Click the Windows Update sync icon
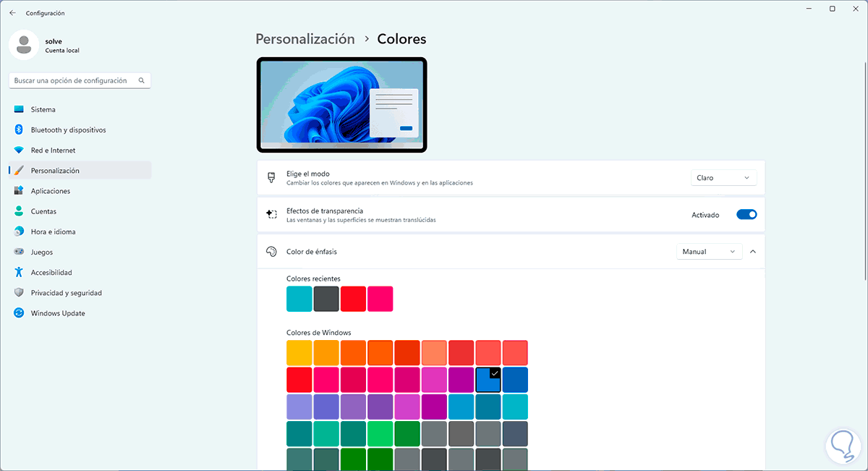The image size is (868, 471). tap(19, 313)
